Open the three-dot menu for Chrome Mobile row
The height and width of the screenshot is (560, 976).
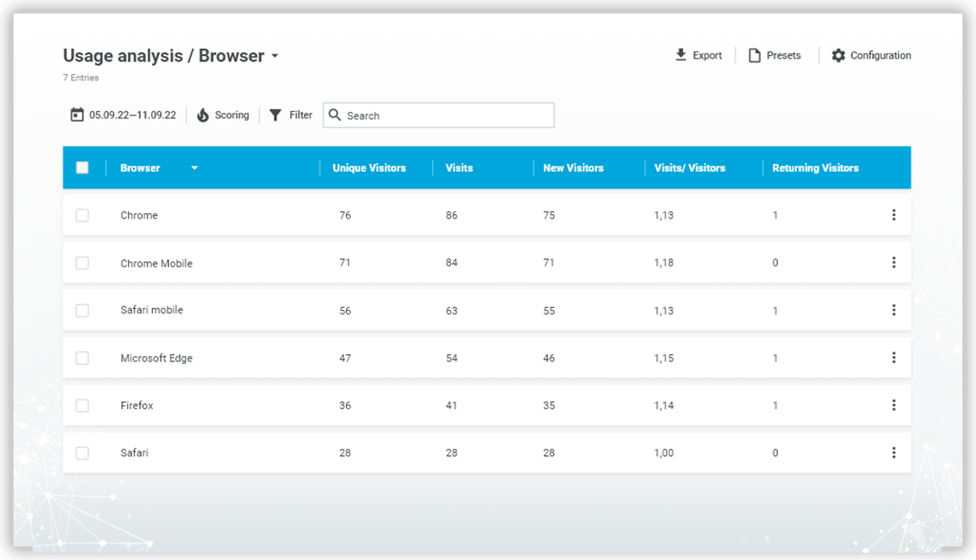click(x=893, y=263)
